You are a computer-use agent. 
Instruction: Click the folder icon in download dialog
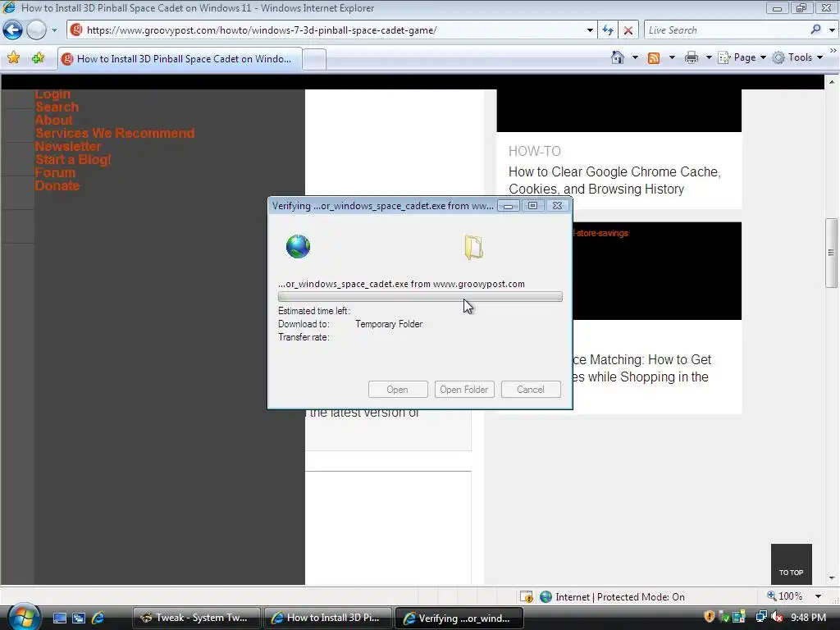click(473, 247)
